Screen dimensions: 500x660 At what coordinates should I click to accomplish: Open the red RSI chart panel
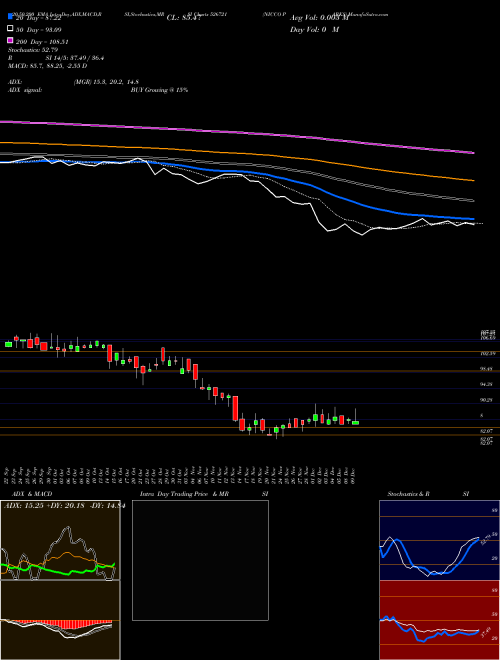[439, 620]
